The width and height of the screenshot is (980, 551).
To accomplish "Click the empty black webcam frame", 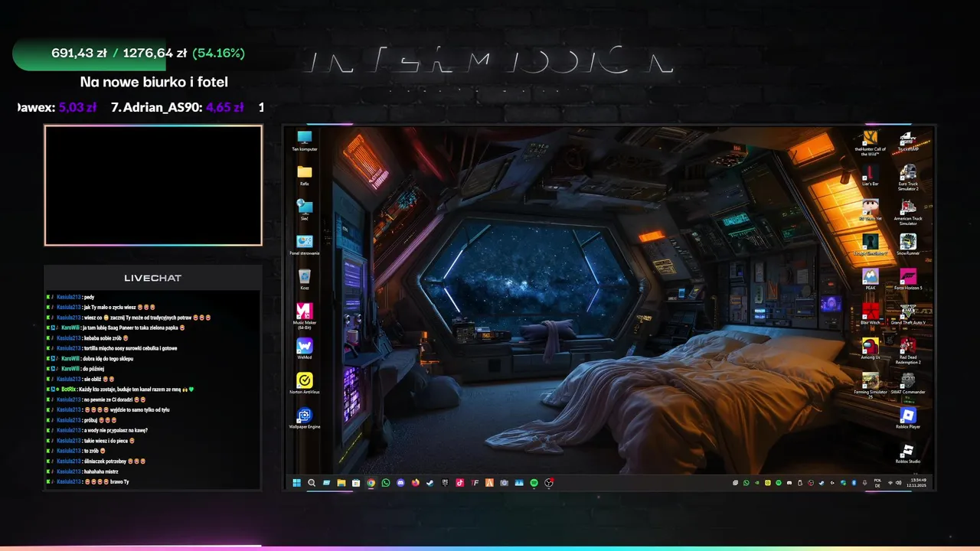I will (153, 185).
